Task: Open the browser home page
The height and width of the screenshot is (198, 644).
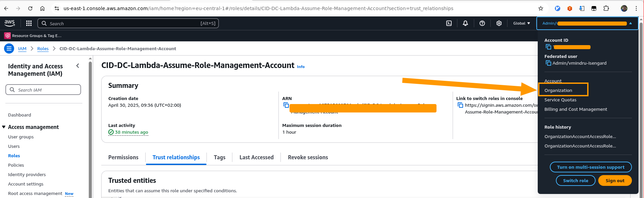Action: pyautogui.click(x=42, y=8)
